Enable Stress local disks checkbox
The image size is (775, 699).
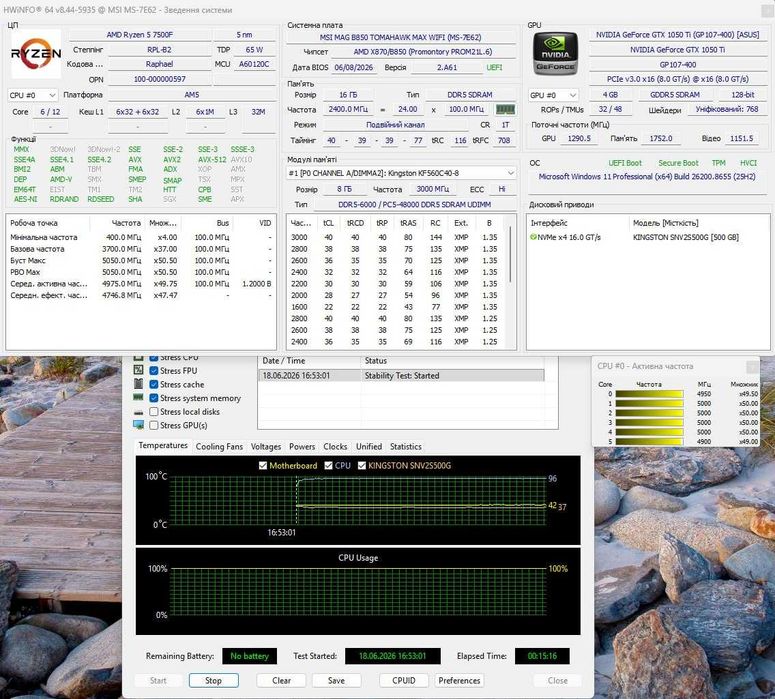(x=154, y=411)
